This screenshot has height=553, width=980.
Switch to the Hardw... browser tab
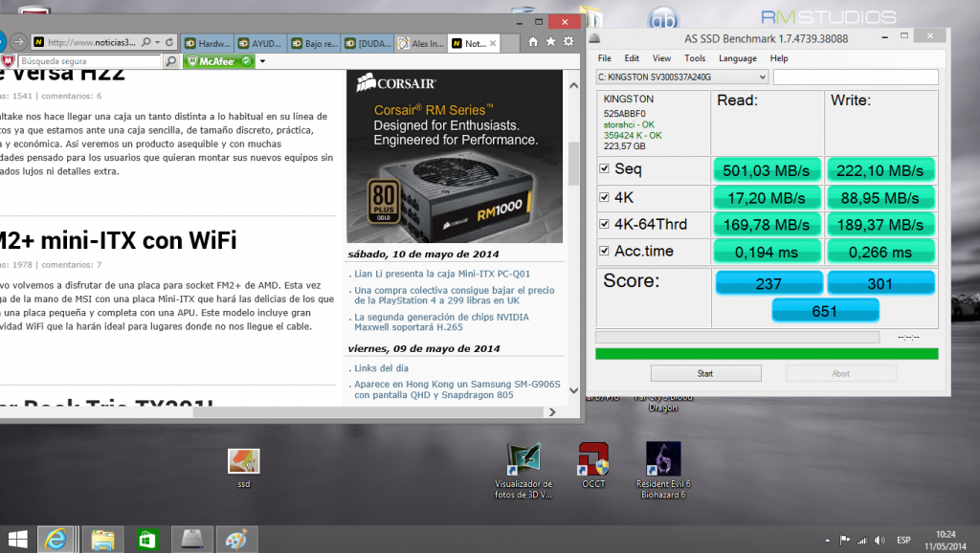pyautogui.click(x=208, y=43)
